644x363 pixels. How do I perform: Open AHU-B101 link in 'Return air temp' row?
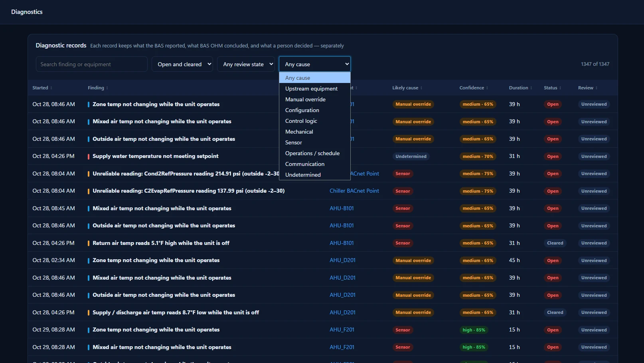point(342,243)
